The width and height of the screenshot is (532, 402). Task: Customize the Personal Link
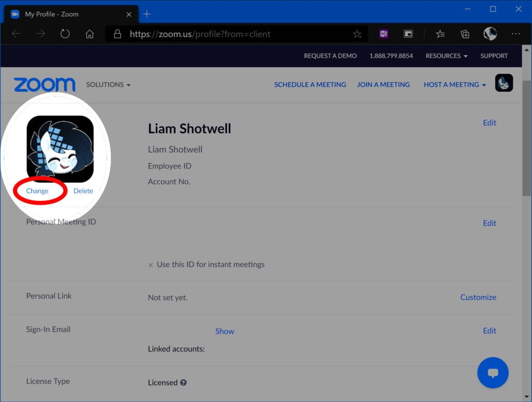pyautogui.click(x=478, y=297)
